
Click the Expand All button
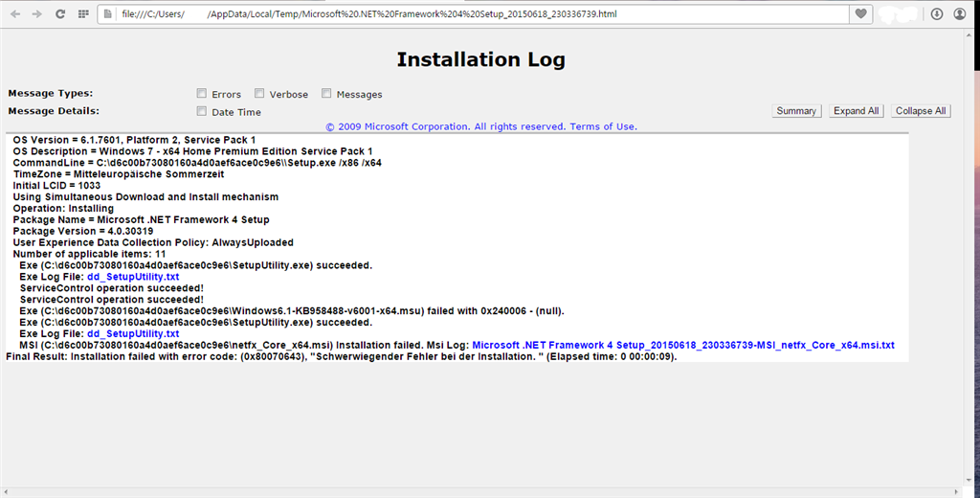(857, 111)
